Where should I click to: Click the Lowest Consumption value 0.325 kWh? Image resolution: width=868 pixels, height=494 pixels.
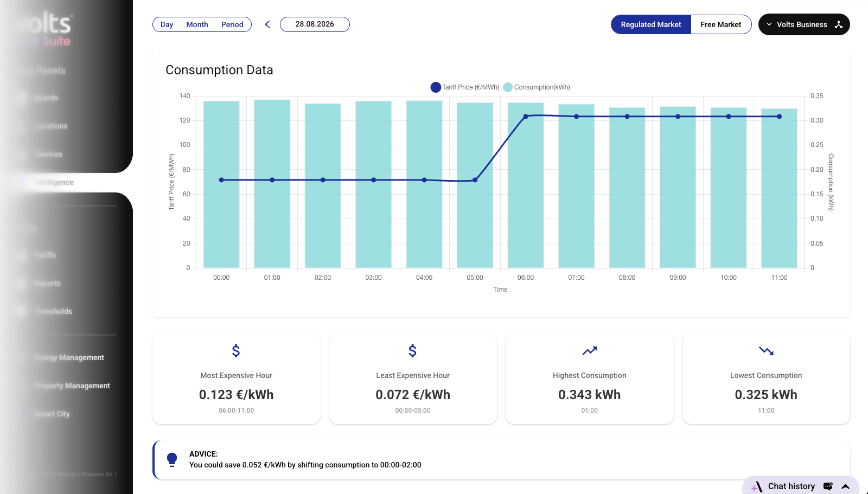click(766, 395)
